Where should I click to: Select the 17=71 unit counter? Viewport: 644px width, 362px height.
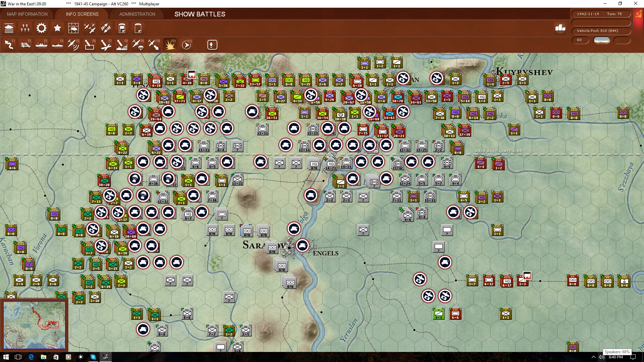click(179, 97)
